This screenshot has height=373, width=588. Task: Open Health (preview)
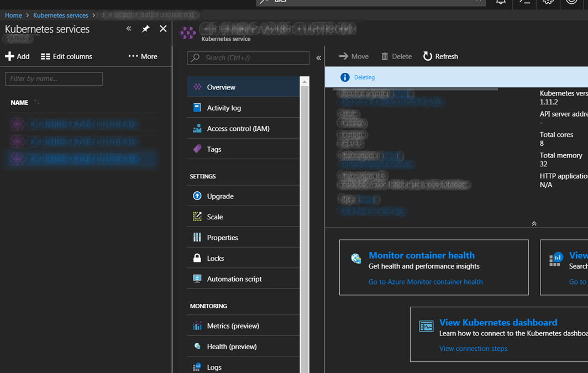pyautogui.click(x=243, y=346)
